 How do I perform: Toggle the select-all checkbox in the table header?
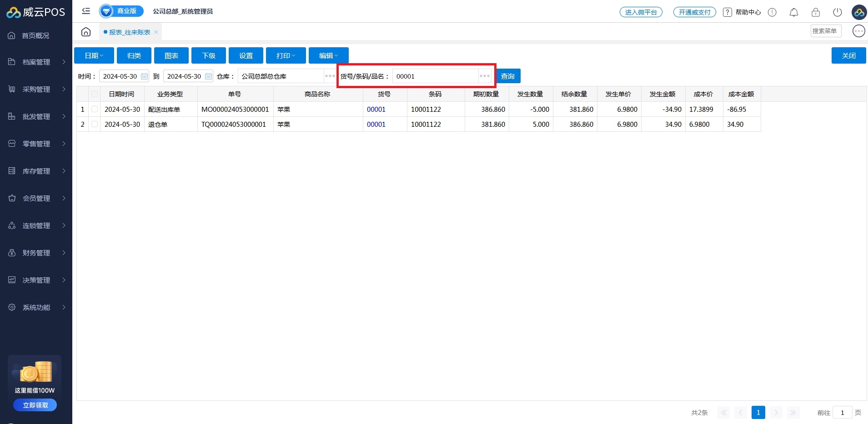pyautogui.click(x=95, y=94)
